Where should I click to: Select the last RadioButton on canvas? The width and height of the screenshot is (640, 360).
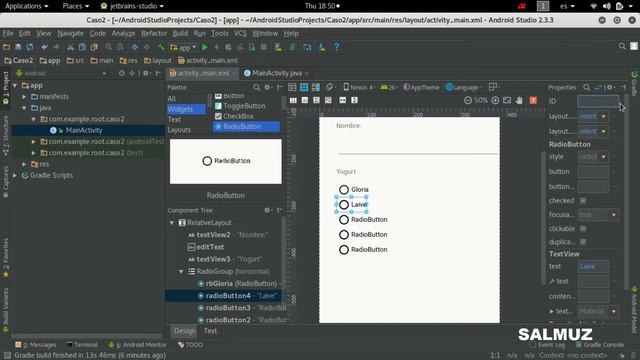[363, 249]
